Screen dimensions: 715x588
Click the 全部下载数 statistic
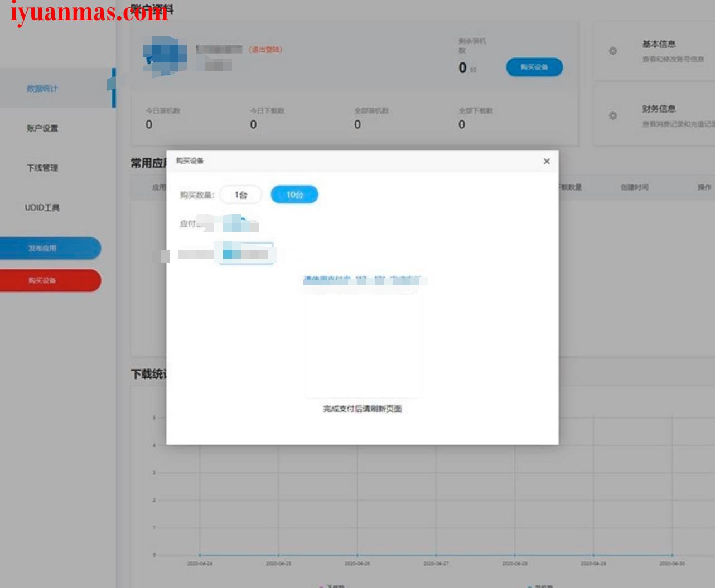476,118
